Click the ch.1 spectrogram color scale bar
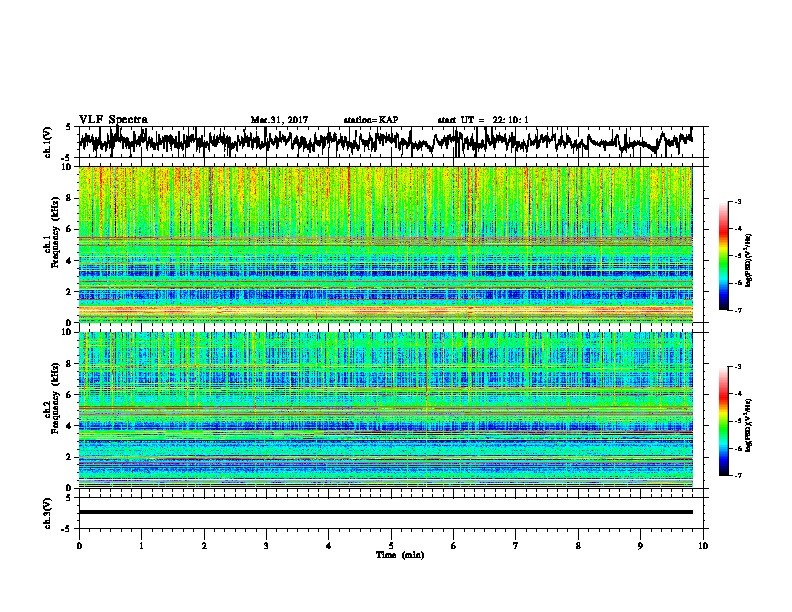The height and width of the screenshot is (612, 792). click(x=723, y=256)
